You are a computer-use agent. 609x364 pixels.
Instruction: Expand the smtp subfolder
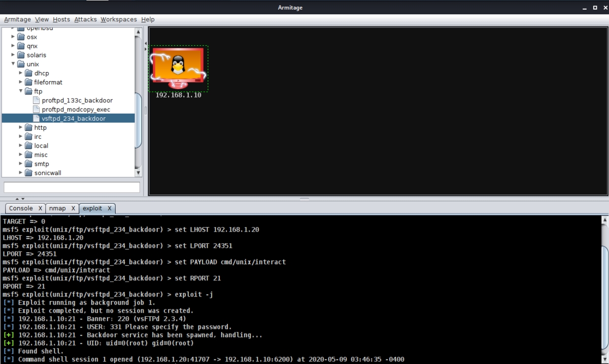(x=21, y=164)
